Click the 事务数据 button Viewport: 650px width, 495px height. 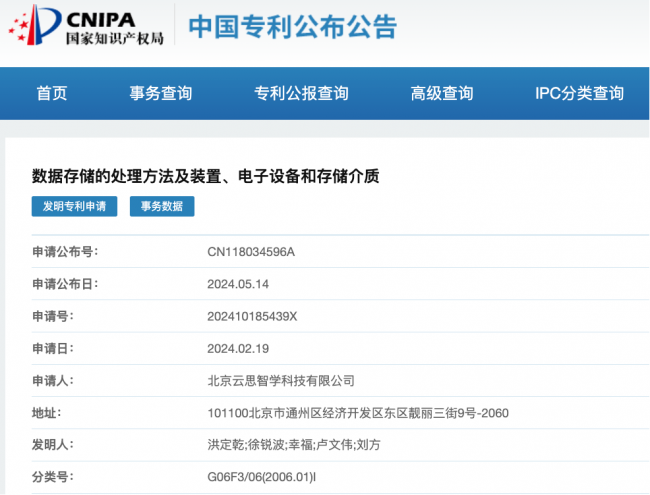(162, 206)
